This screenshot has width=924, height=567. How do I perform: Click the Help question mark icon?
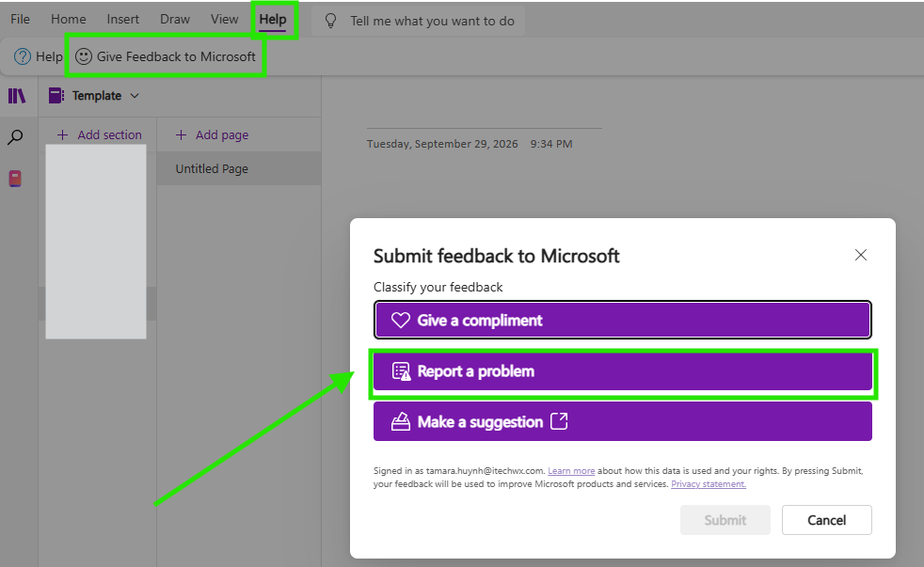point(23,56)
